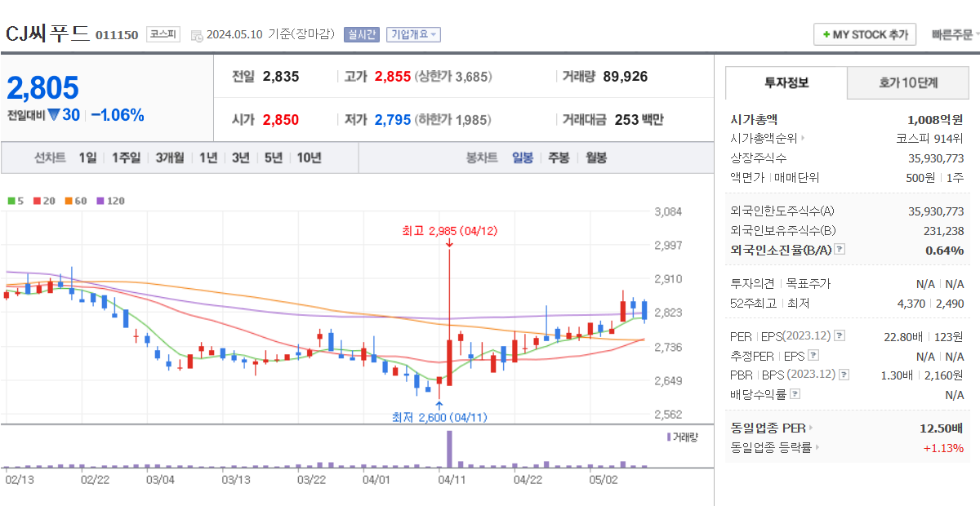Click the arrow next to 동일업종 PER
The height and width of the screenshot is (506, 980).
[x=811, y=428]
